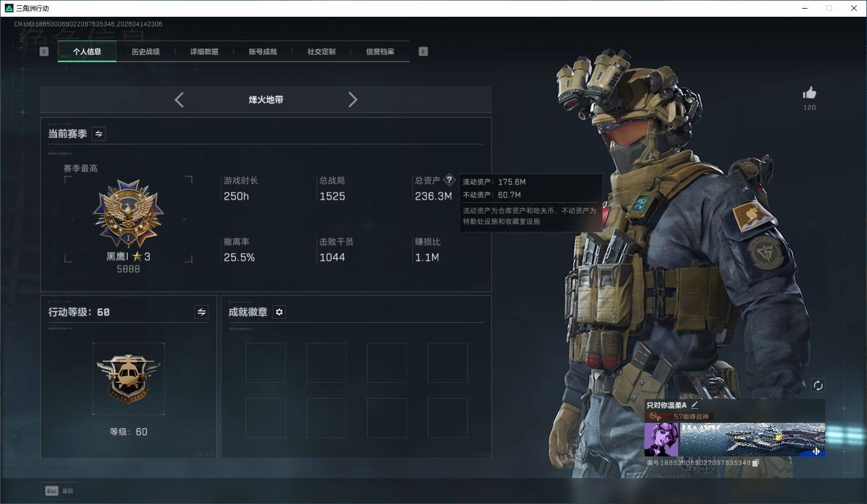Click the 烽火地带 mode title

point(266,100)
